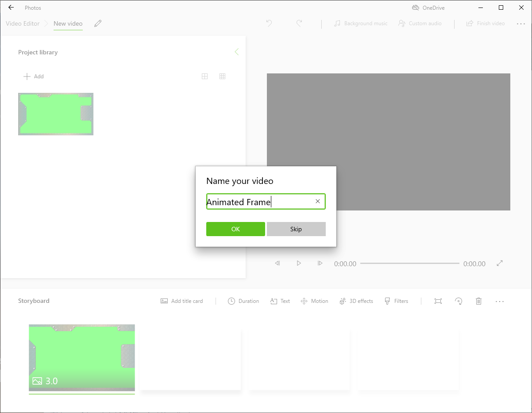The image size is (532, 413).
Task: Switch library to small grid view
Action: [x=223, y=76]
